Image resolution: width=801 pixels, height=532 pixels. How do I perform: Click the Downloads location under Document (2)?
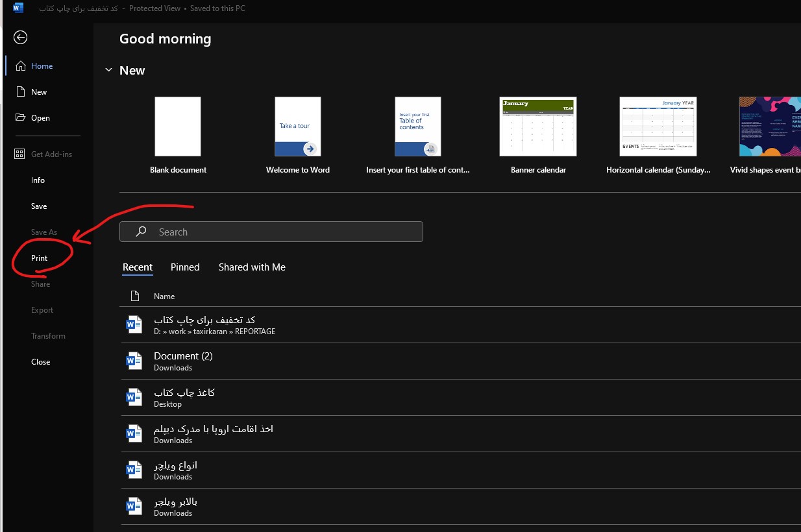[x=173, y=368]
